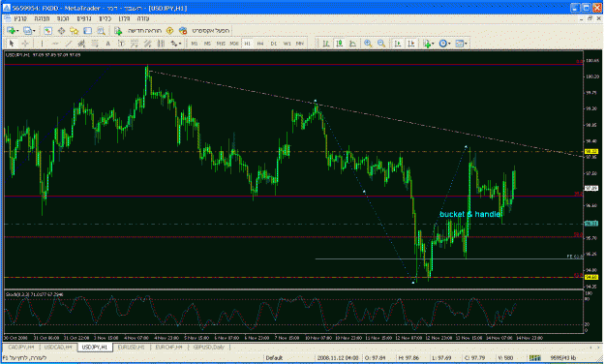The height and width of the screenshot is (364, 605).
Task: Expand the New Chart dropdown arrow
Action: 17,31
